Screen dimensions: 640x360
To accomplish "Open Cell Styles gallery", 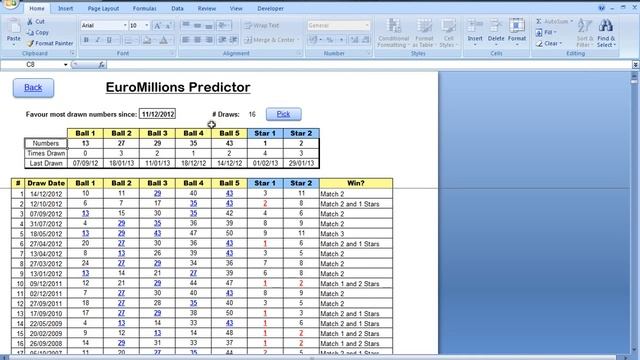I will (x=449, y=33).
